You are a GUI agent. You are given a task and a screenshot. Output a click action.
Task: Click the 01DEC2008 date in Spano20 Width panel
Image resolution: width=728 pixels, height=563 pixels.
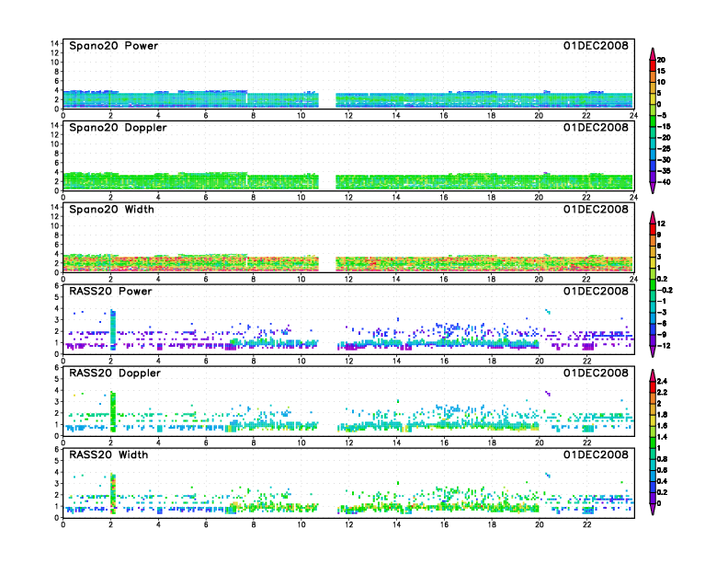coord(596,210)
